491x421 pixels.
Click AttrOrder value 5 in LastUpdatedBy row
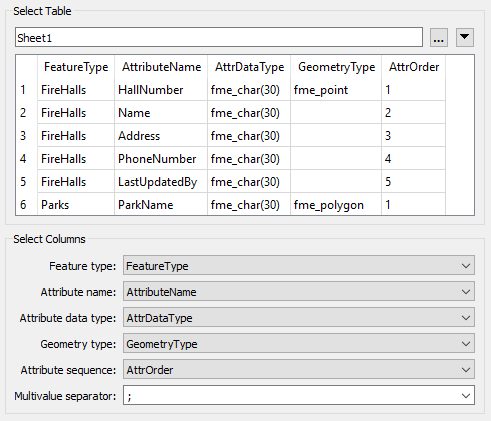click(x=414, y=182)
